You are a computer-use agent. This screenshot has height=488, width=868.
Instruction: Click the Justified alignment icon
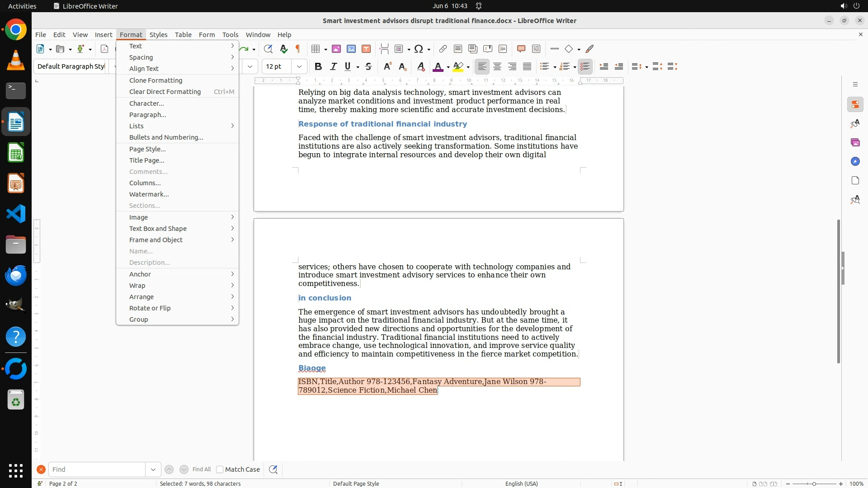click(x=527, y=67)
